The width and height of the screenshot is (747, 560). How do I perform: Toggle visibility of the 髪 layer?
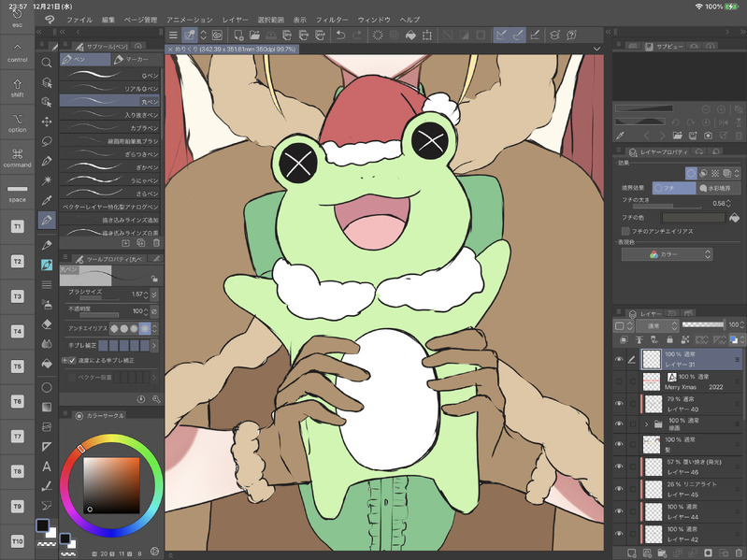(619, 444)
